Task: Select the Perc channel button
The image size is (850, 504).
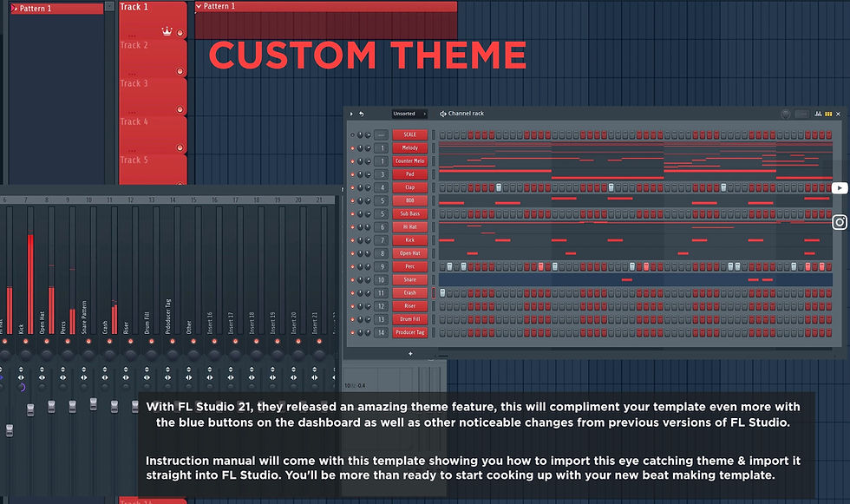Action: 409,266
